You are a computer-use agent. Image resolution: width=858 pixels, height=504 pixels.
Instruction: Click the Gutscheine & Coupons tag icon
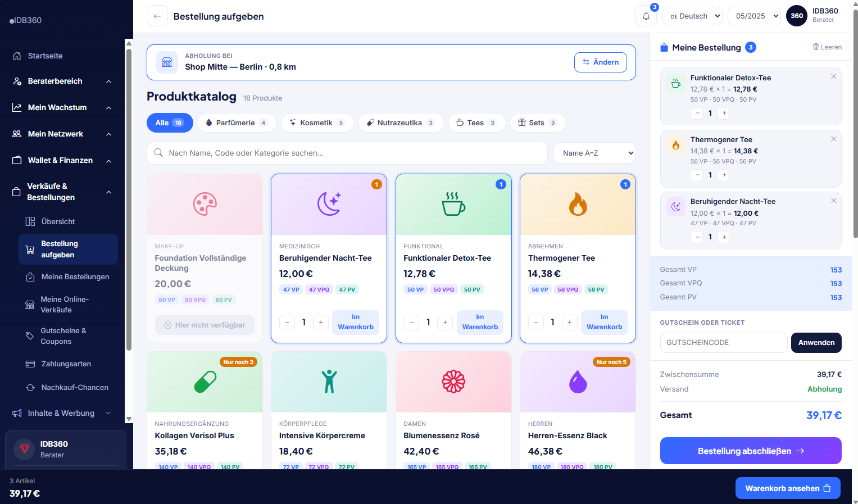30,336
